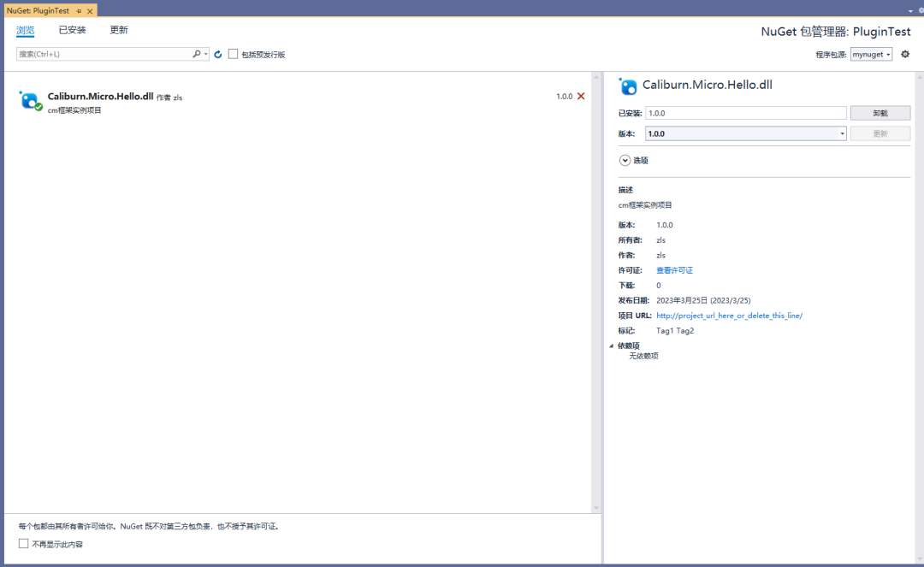Viewport: 924px width, 567px height.
Task: Open version 1.0.0 combo box
Action: [745, 133]
